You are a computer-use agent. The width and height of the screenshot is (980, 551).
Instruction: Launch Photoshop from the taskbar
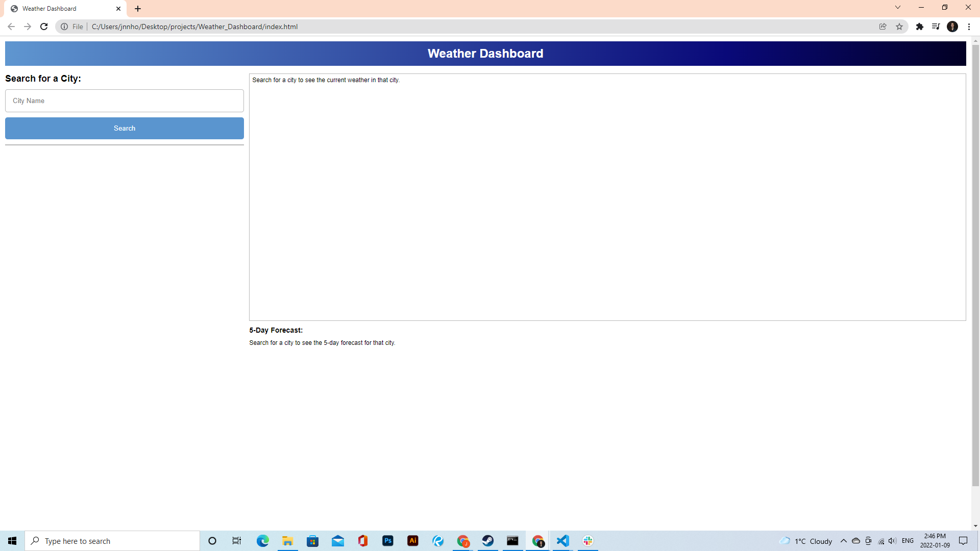pos(388,541)
